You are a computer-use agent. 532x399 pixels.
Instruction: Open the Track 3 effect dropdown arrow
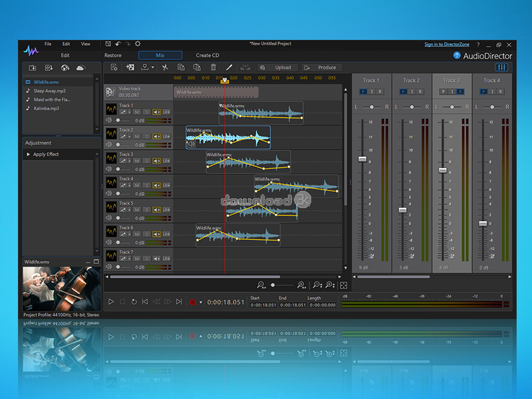[x=129, y=161]
